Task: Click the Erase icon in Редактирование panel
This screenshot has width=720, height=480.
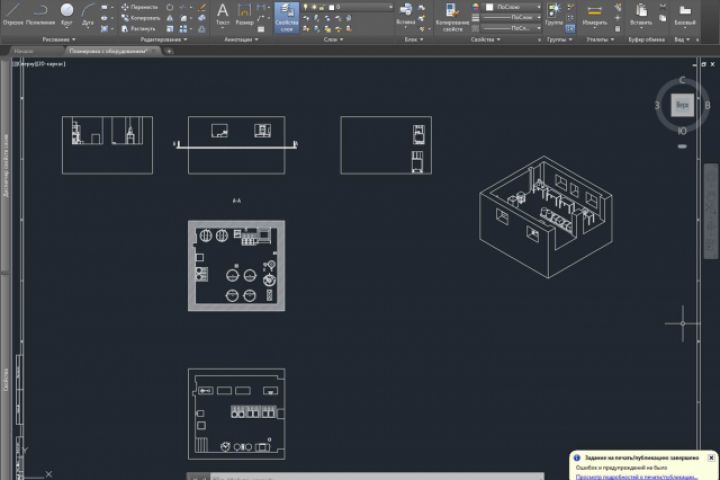Action: point(202,7)
